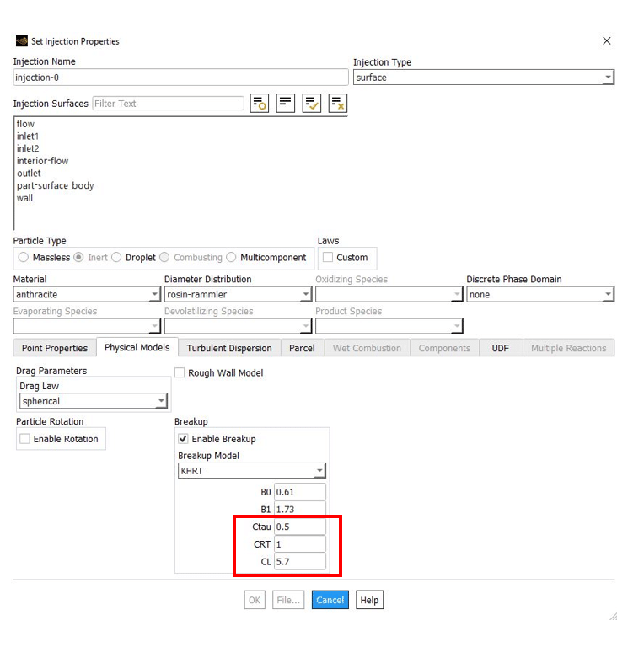Enable the Rough Wall Model checkbox
The width and height of the screenshot is (644, 647).
point(180,373)
